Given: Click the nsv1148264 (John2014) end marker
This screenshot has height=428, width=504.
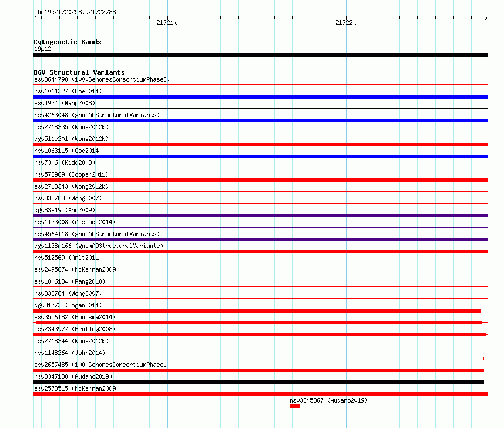Looking at the screenshot, I should (484, 358).
